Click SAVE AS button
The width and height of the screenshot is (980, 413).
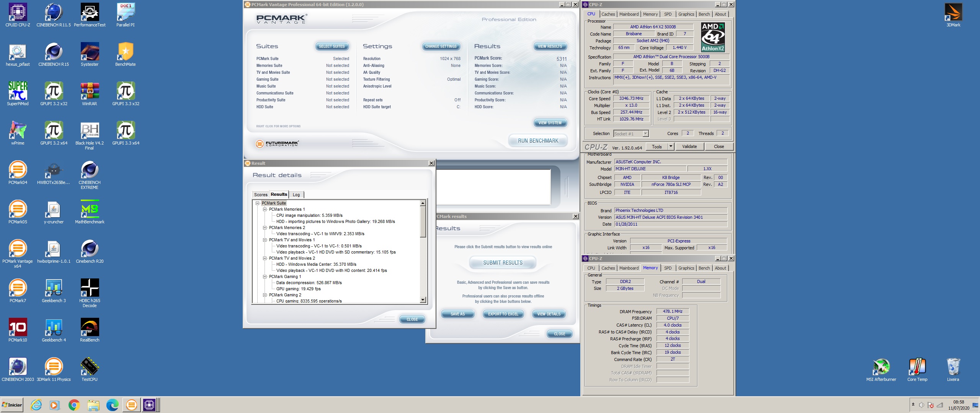point(457,314)
